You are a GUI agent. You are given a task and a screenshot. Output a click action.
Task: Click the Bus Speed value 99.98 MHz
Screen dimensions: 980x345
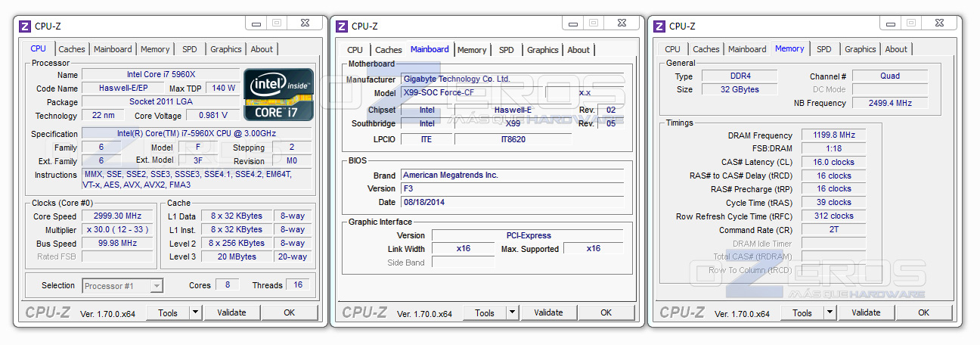pos(118,244)
